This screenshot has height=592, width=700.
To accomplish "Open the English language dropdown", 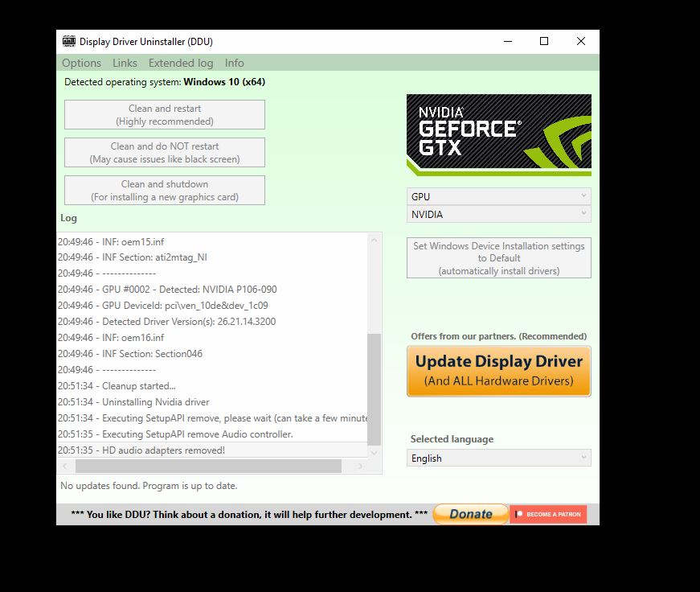I will (x=498, y=458).
